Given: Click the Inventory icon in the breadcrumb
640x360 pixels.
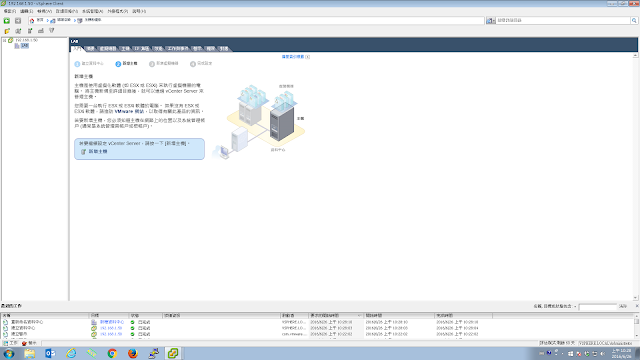Looking at the screenshot, I should tap(53, 20).
